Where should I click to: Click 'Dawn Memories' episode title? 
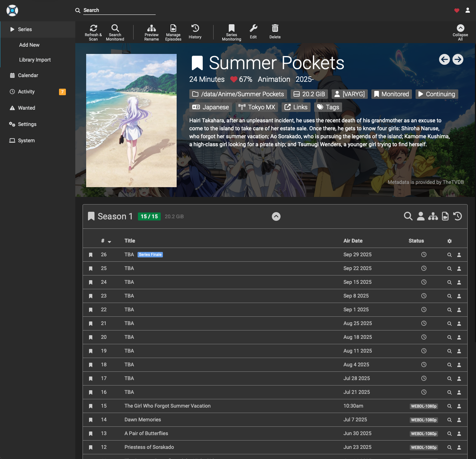tap(143, 420)
